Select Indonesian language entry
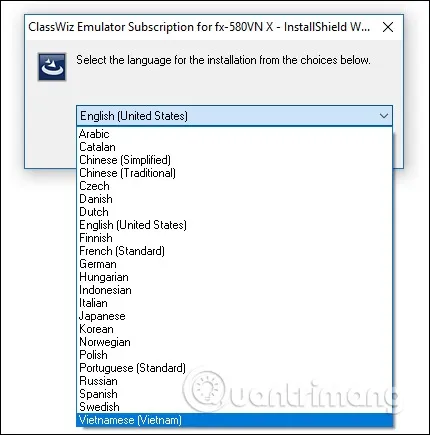 (234, 290)
